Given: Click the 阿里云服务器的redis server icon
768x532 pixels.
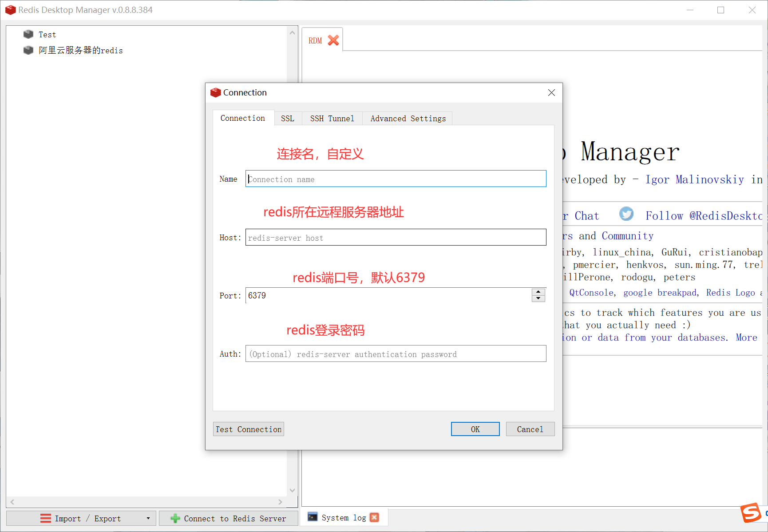Looking at the screenshot, I should (x=28, y=50).
